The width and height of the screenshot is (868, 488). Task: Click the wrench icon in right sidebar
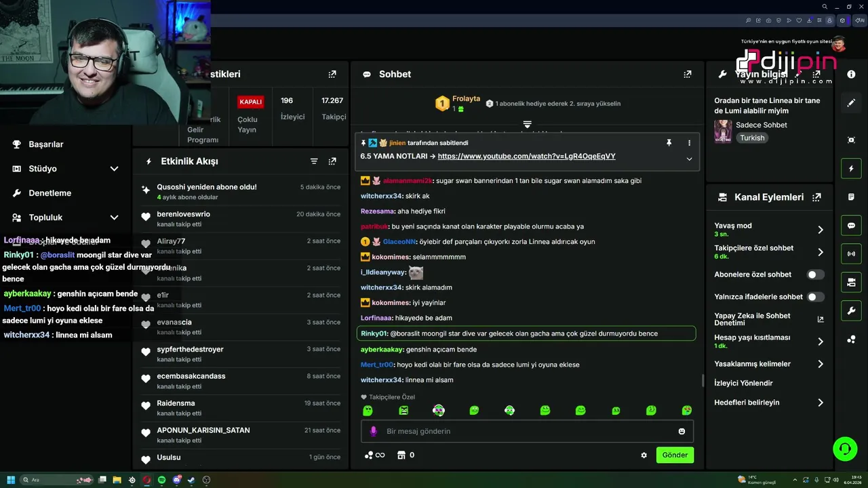851,311
